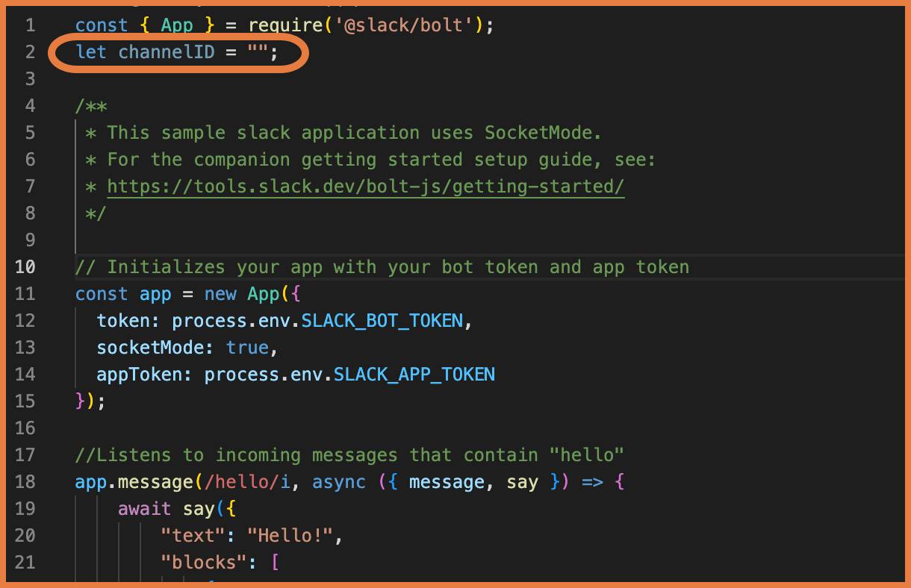Click the 'Initializes your app' comment line
Screen dimensions: 911x588
coord(382,267)
